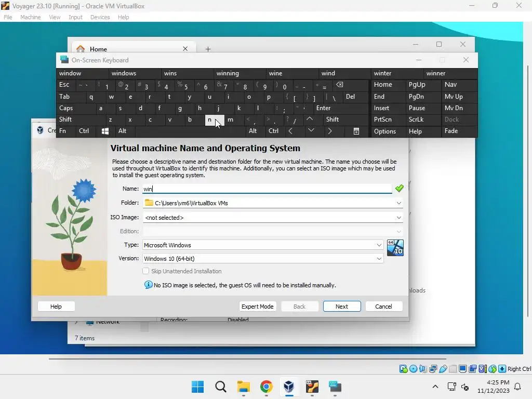Show hidden system tray icons
The height and width of the screenshot is (399, 532).
[x=435, y=387]
